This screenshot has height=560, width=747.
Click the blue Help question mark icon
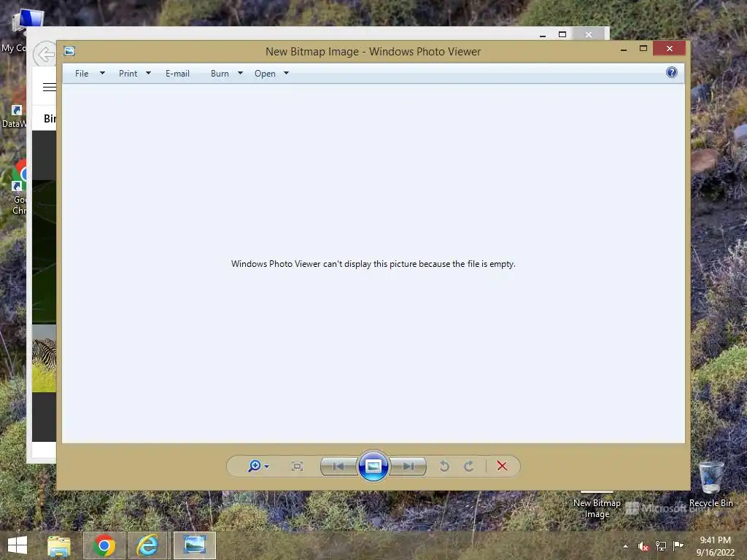(x=672, y=72)
